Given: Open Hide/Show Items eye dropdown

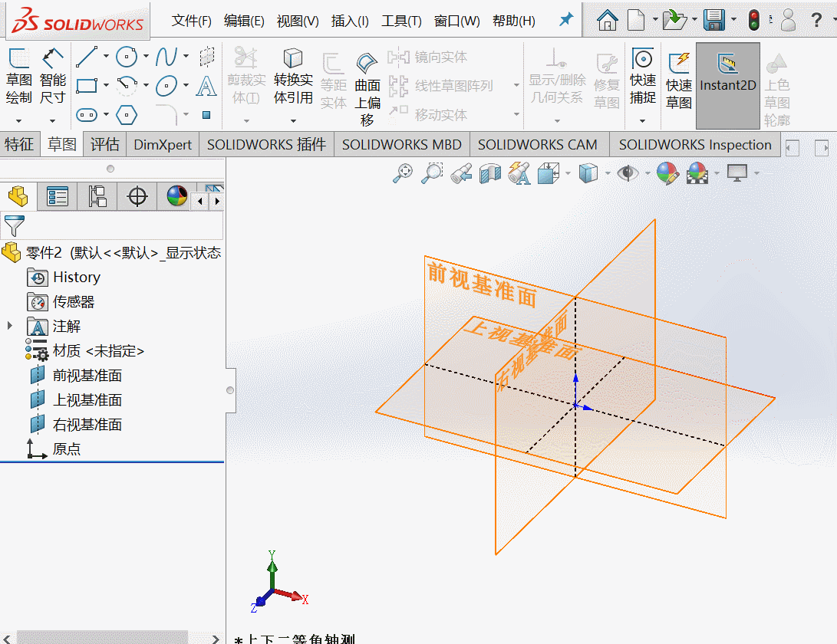Looking at the screenshot, I should pyautogui.click(x=648, y=173).
